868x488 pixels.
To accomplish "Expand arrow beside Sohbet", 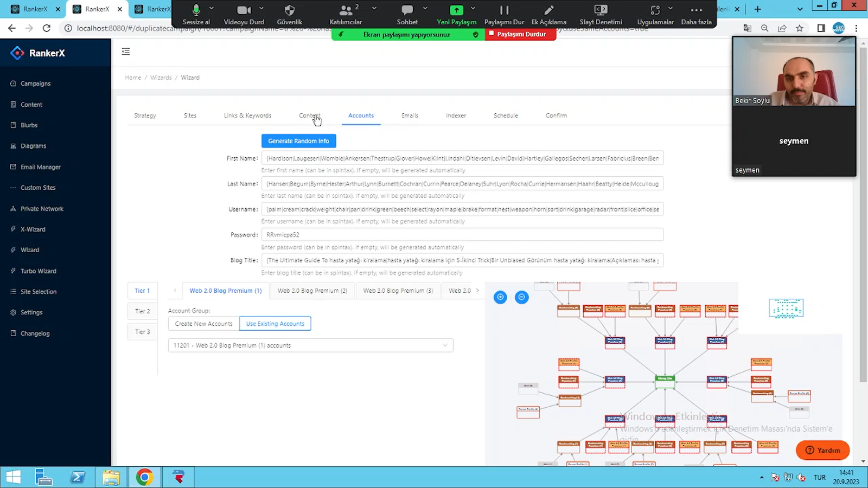I will tap(425, 9).
